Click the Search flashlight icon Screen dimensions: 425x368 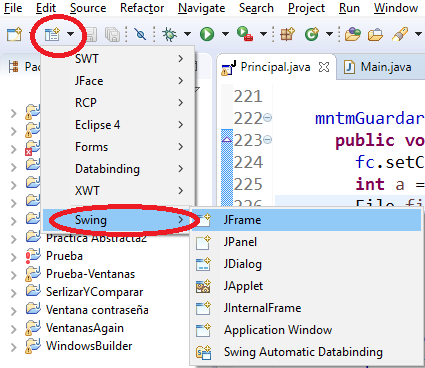tap(400, 34)
